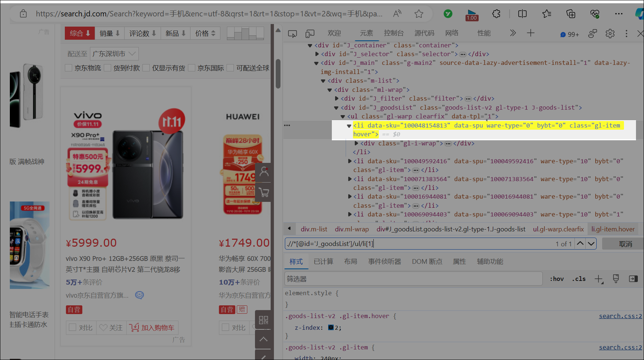Open the 已计算 styles tab
This screenshot has width=644, height=360.
pyautogui.click(x=323, y=262)
